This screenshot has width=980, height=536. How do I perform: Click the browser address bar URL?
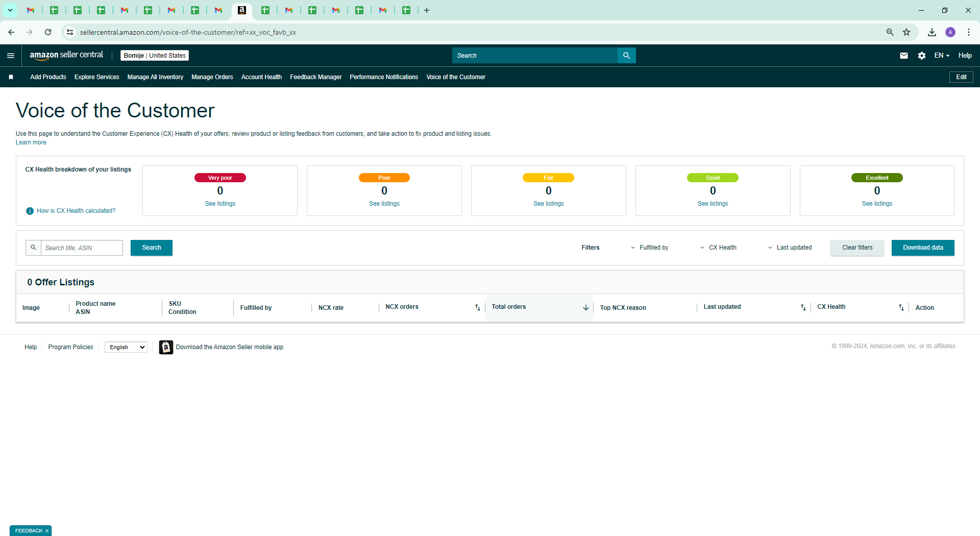pos(188,32)
